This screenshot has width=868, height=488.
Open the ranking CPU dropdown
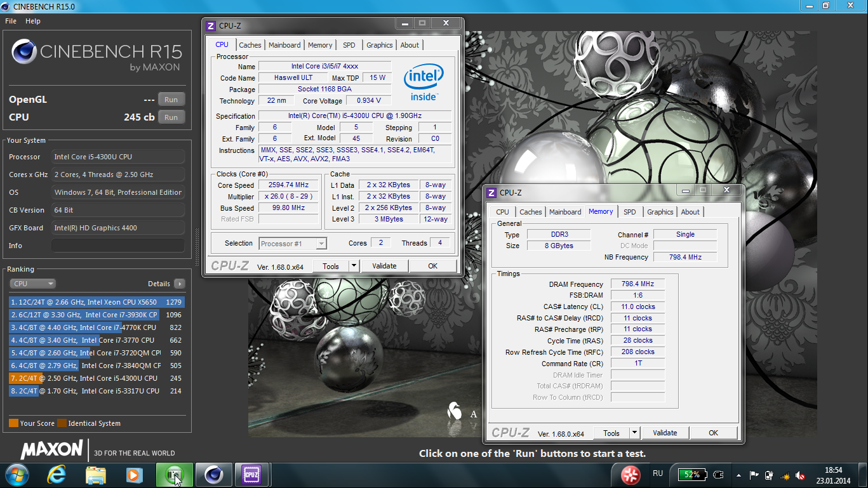(33, 284)
